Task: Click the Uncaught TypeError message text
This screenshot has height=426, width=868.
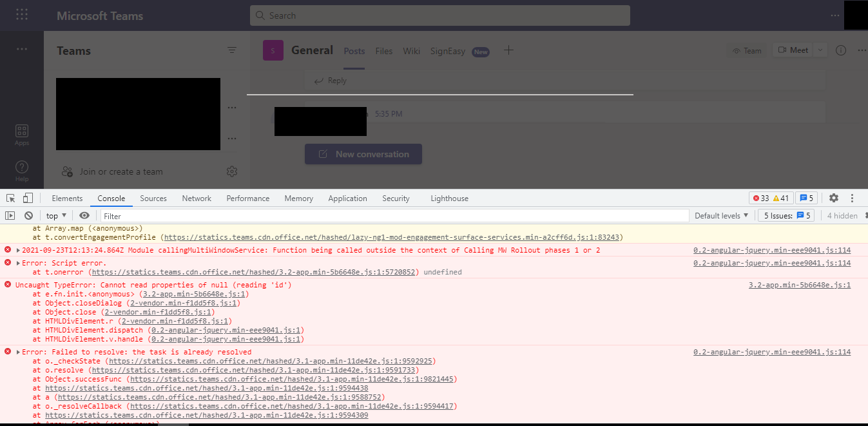Action: point(153,285)
